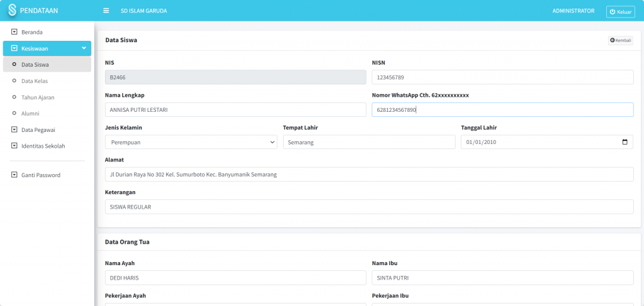Focus the Tempat Lahir field
The image size is (644, 306).
[x=369, y=142]
